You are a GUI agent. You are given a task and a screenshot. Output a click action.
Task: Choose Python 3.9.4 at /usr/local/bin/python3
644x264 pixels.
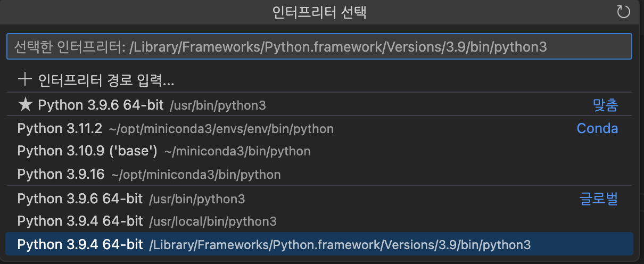coord(80,221)
